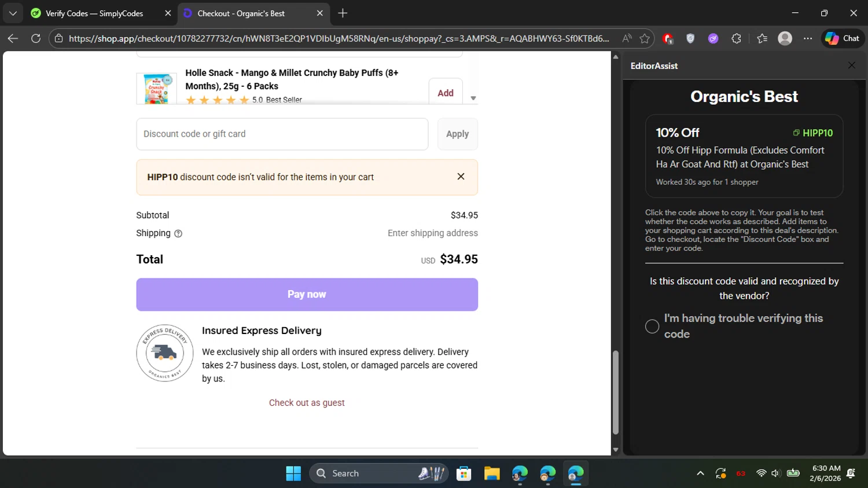Select I'm having trouble verifying radio
This screenshot has height=488, width=868.
point(652,326)
